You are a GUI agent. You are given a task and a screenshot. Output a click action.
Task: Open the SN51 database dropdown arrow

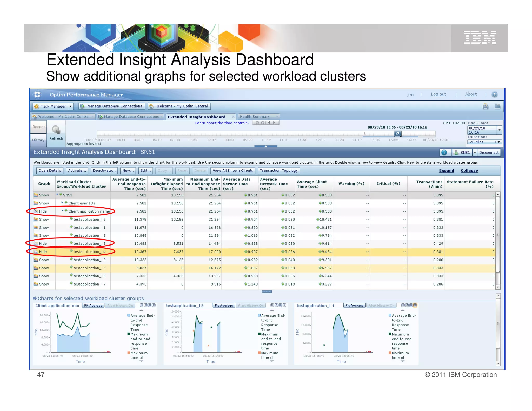tap(475, 153)
